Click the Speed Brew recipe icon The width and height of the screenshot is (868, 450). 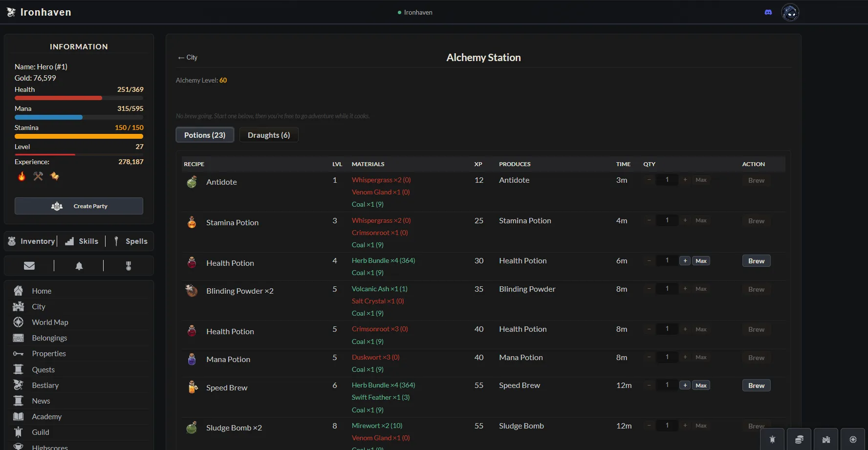tap(193, 387)
